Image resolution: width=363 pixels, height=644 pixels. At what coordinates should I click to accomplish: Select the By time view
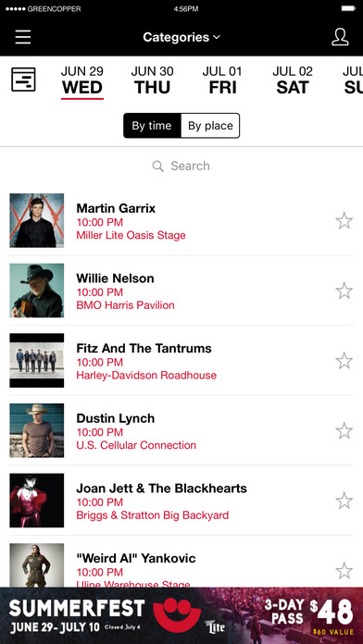point(152,126)
